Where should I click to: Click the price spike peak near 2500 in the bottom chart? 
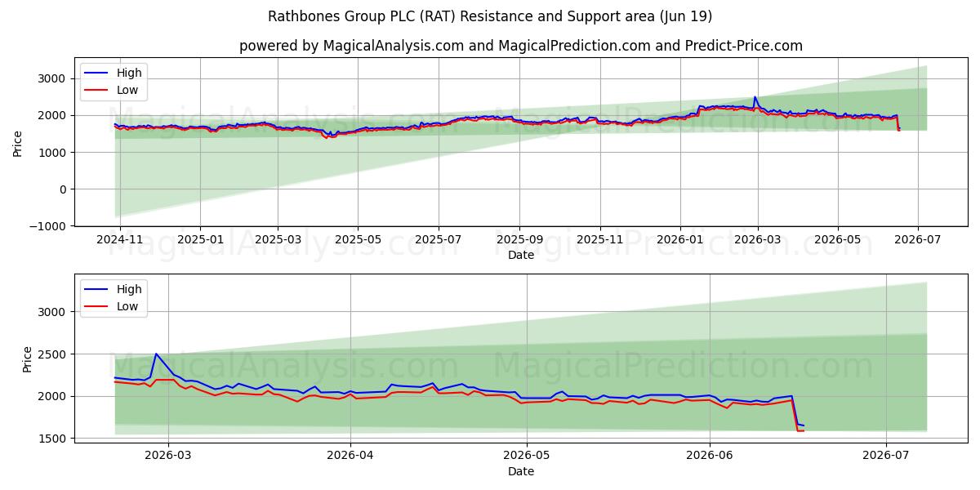156,354
